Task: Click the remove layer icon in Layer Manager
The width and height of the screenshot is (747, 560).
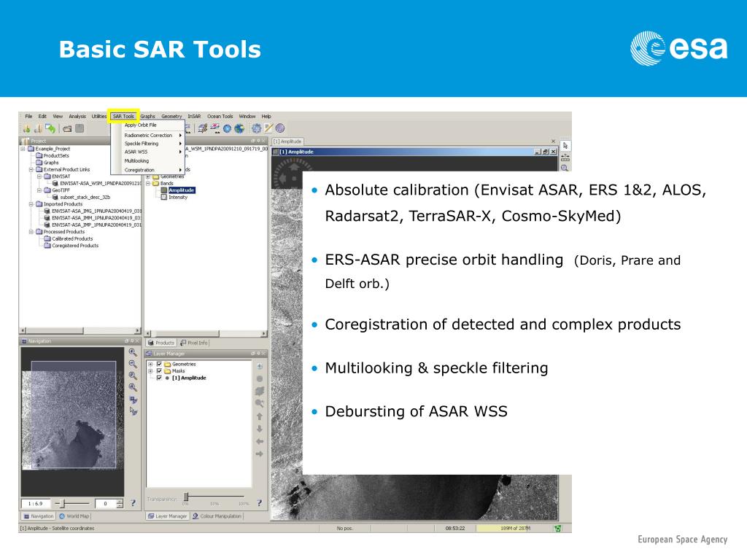Action: (260, 379)
